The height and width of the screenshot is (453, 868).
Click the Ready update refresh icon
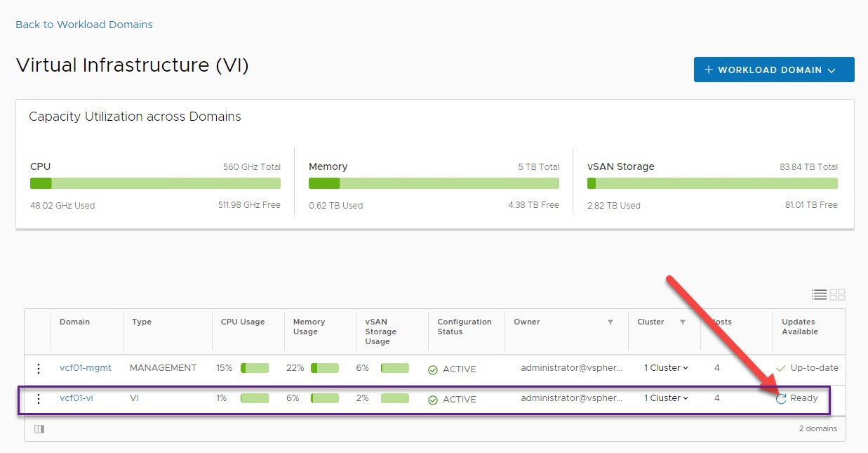(x=781, y=399)
